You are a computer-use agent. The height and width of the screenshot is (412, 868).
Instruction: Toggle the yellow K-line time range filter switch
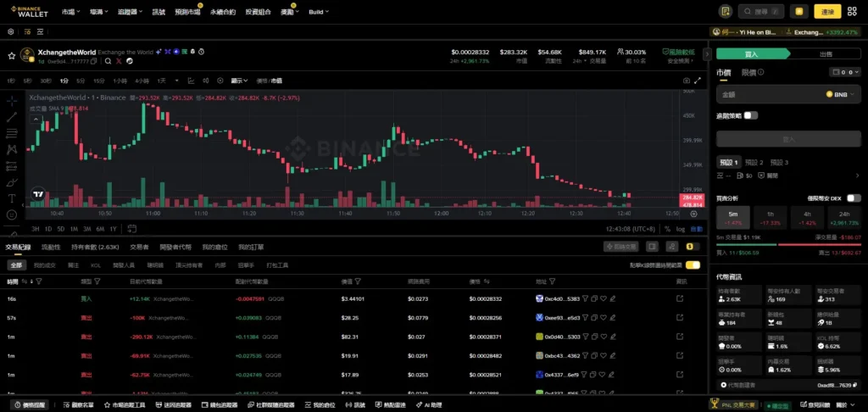693,265
